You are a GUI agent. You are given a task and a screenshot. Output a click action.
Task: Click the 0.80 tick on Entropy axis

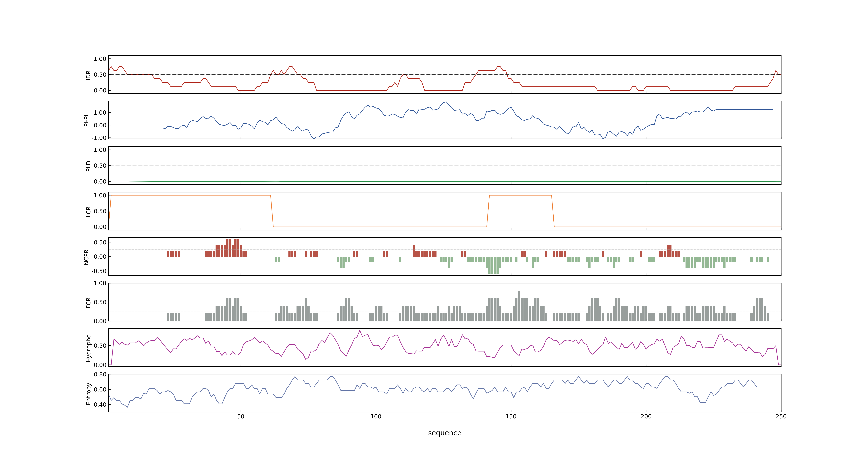[100, 374]
